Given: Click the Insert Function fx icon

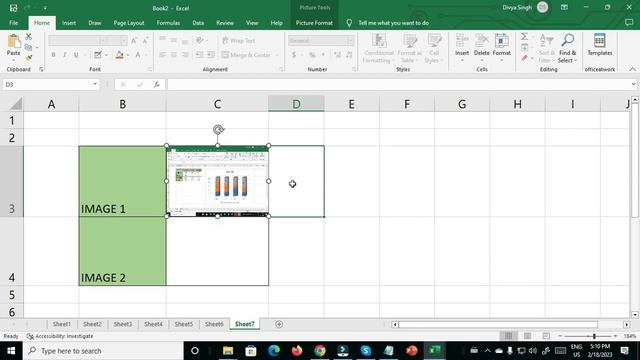Looking at the screenshot, I should coord(157,84).
